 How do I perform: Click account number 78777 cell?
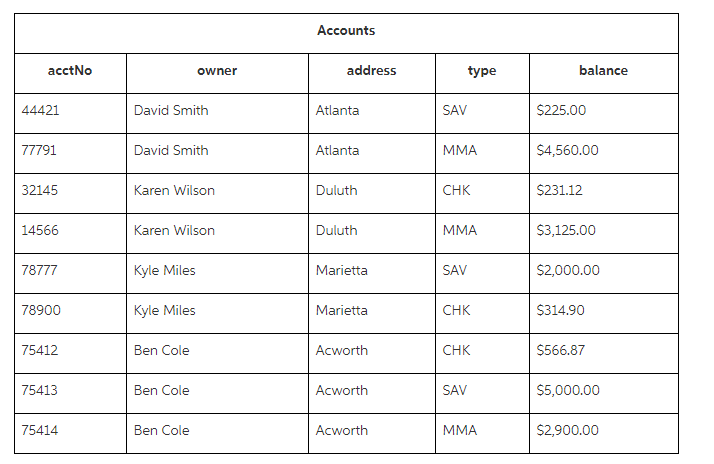click(40, 270)
